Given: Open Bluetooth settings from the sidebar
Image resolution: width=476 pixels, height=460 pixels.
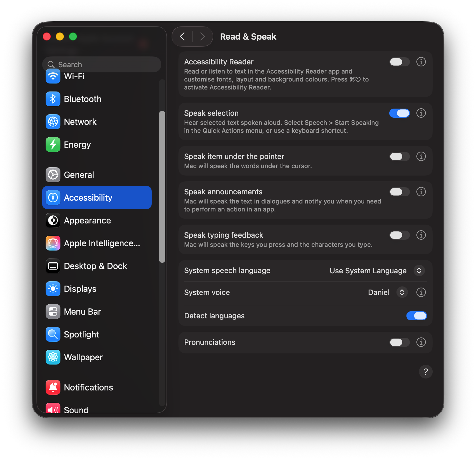Looking at the screenshot, I should coord(83,99).
